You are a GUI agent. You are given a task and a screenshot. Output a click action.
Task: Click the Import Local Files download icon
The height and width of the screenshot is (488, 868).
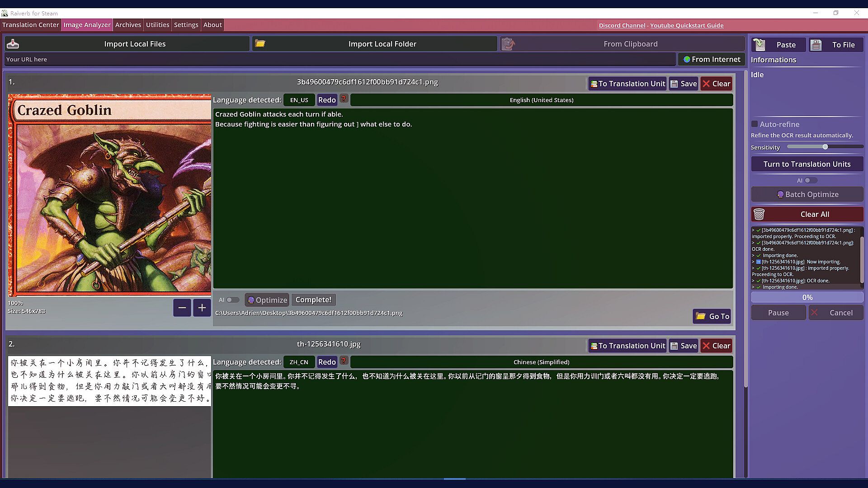tap(13, 44)
